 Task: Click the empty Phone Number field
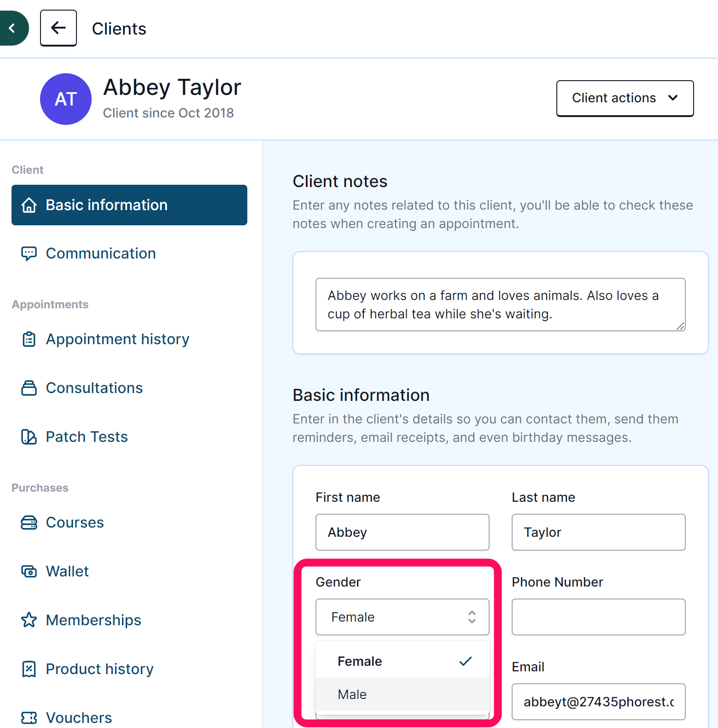[599, 617]
